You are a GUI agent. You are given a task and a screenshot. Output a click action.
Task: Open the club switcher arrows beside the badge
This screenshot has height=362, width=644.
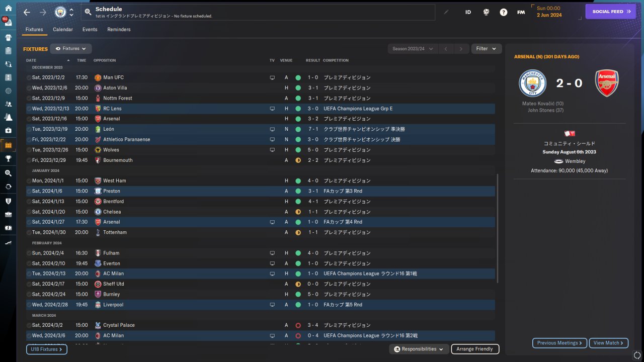pyautogui.click(x=71, y=12)
